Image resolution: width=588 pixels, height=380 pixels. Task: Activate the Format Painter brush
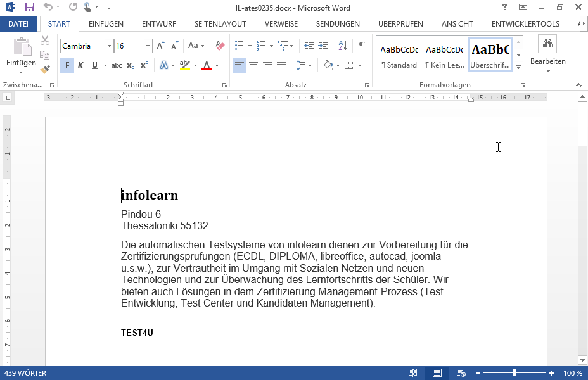coord(45,70)
